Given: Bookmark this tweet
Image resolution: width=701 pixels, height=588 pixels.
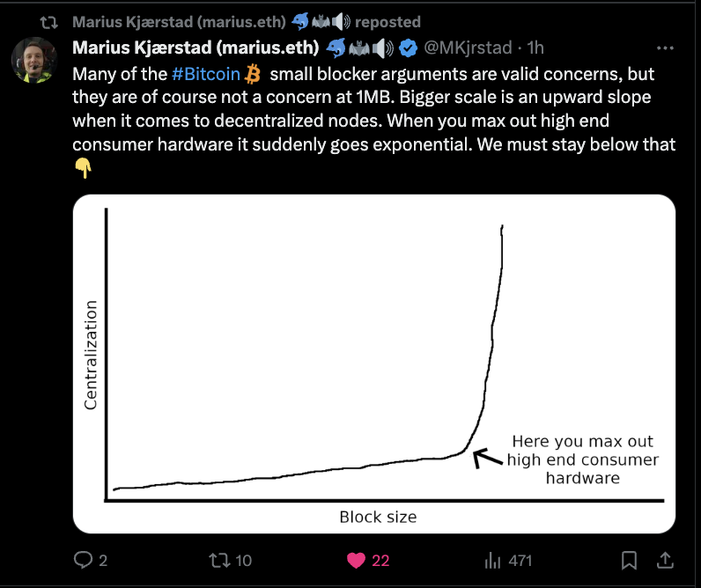Looking at the screenshot, I should coord(630,560).
